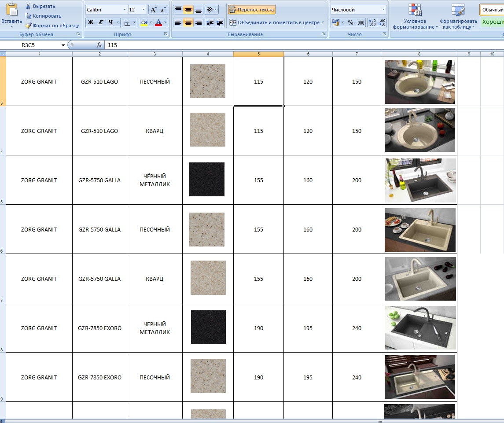Increase indent icon
This screenshot has height=423, width=504.
[220, 22]
